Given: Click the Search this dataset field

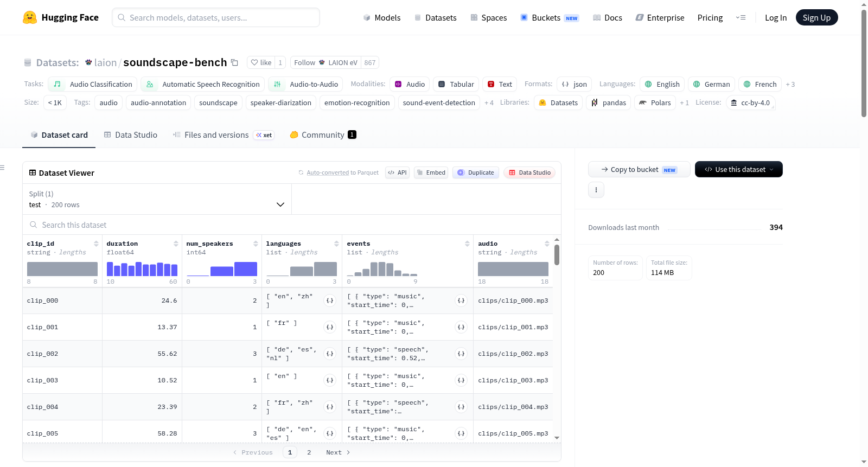Looking at the screenshot, I should point(292,225).
